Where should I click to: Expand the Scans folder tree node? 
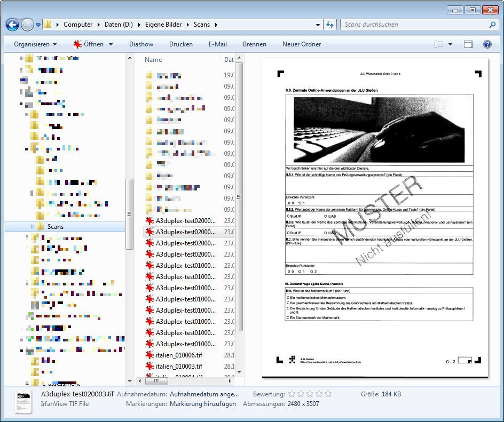click(x=33, y=227)
